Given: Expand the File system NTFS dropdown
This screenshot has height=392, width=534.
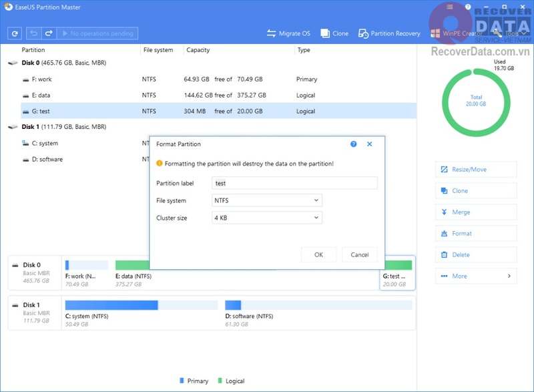Looking at the screenshot, I should [267, 200].
